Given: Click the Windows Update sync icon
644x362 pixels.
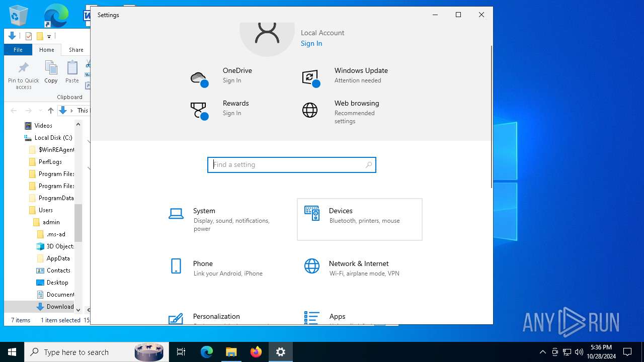Looking at the screenshot, I should [x=311, y=78].
